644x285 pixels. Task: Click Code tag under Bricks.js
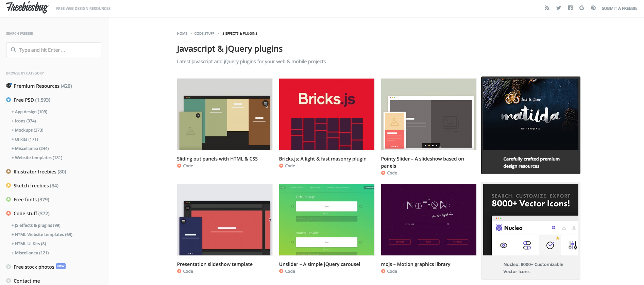coord(290,166)
